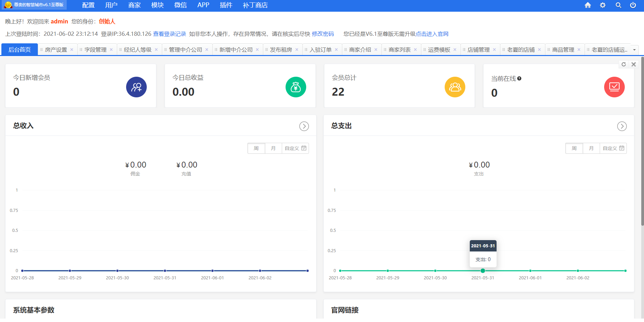This screenshot has height=322, width=644.
Task: Click calendar icon in 总收入 自定义
Action: coord(304,148)
